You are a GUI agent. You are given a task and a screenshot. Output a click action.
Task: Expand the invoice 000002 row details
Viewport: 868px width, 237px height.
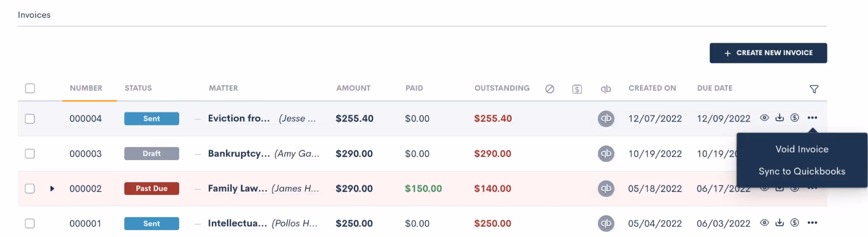pyautogui.click(x=52, y=188)
